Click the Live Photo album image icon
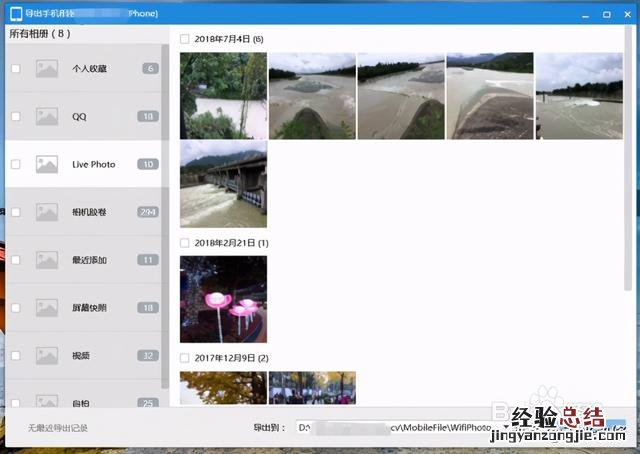Viewport: 640px width, 454px height. pos(47,164)
